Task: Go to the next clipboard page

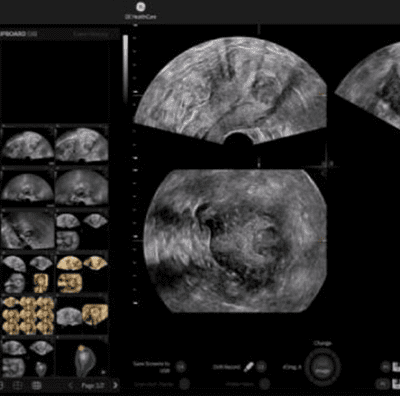Action: point(115,386)
